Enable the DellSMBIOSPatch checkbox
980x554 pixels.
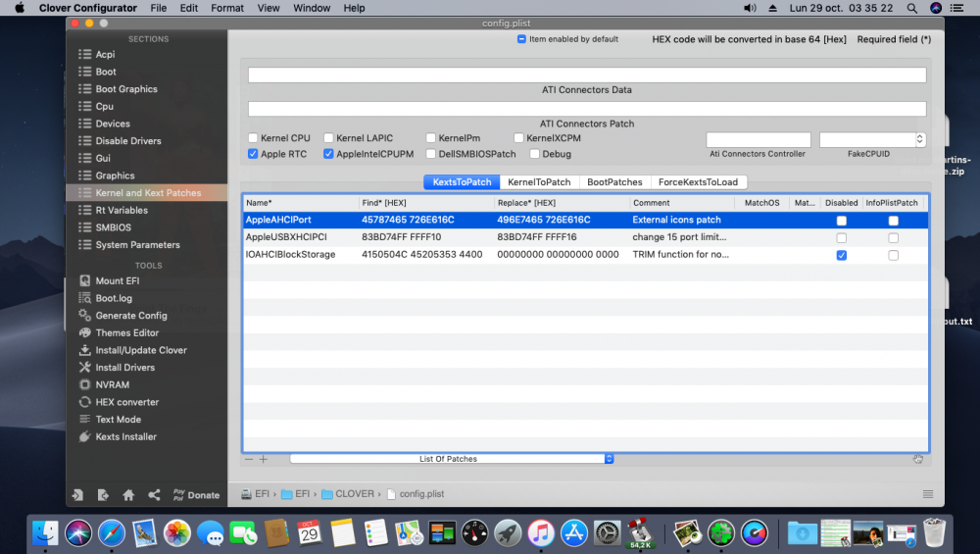point(430,154)
